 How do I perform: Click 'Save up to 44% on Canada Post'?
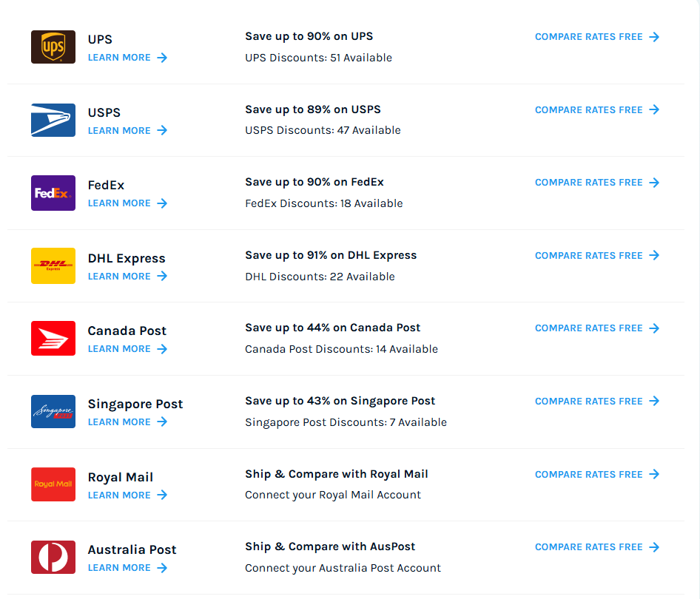[x=332, y=328]
